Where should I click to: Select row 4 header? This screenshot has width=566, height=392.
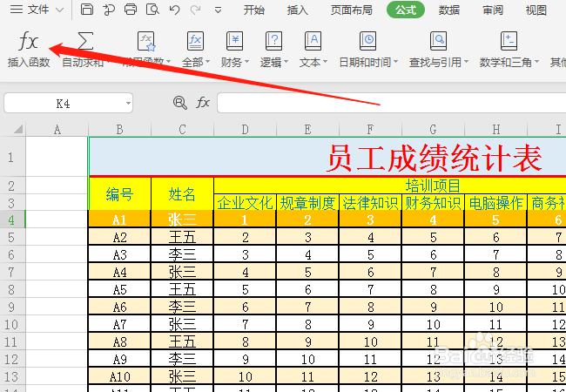point(13,220)
